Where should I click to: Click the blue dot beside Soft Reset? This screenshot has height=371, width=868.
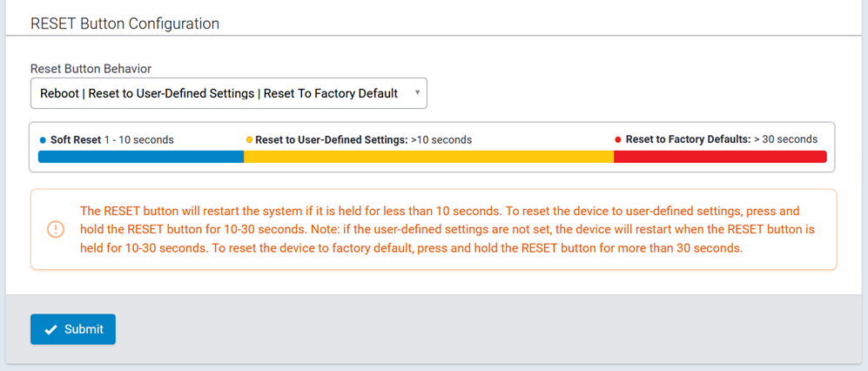point(43,139)
